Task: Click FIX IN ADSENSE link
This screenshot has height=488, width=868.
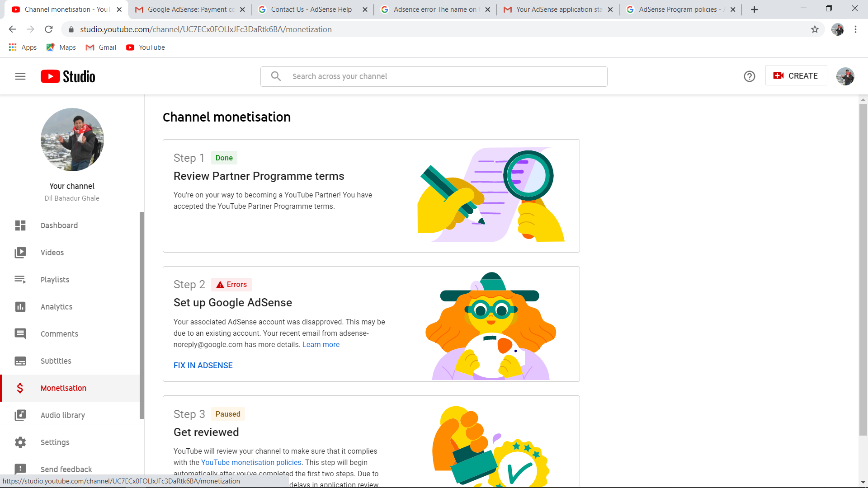Action: point(203,366)
